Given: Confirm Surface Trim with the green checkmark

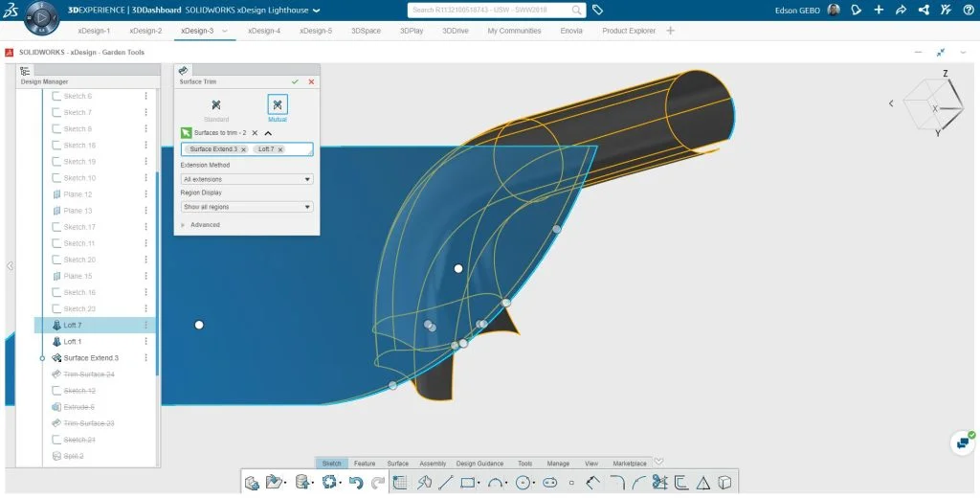Looking at the screenshot, I should 295,82.
